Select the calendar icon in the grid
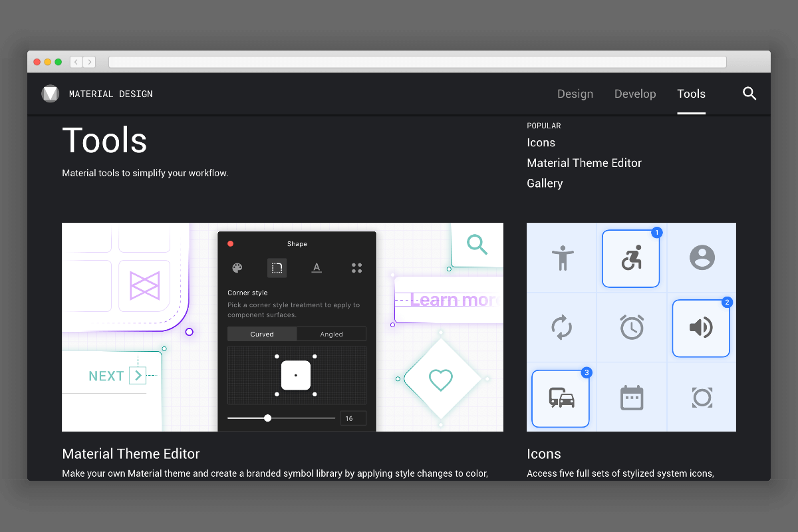 pyautogui.click(x=631, y=397)
